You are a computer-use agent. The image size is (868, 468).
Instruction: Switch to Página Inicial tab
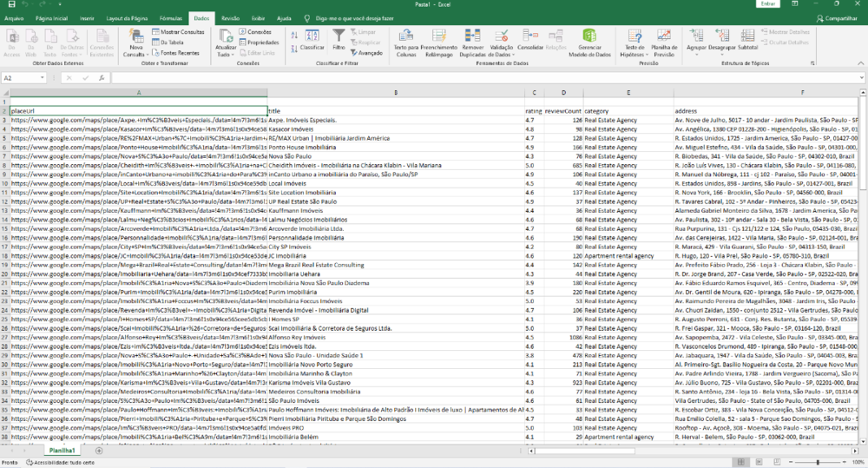tap(51, 18)
